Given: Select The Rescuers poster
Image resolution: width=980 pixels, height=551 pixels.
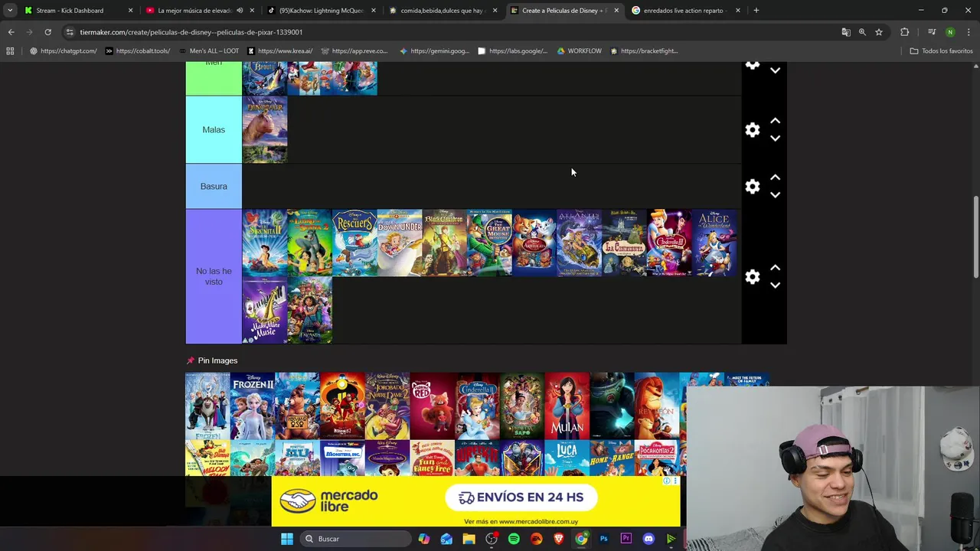Looking at the screenshot, I should click(354, 243).
